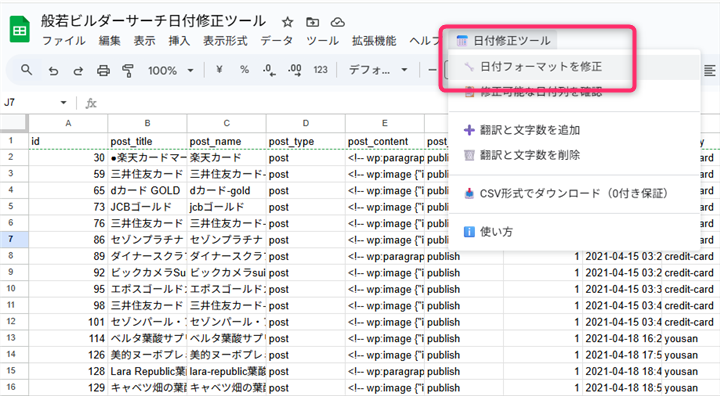Click the post_type header cell
This screenshot has height=396, width=720.
coord(306,141)
